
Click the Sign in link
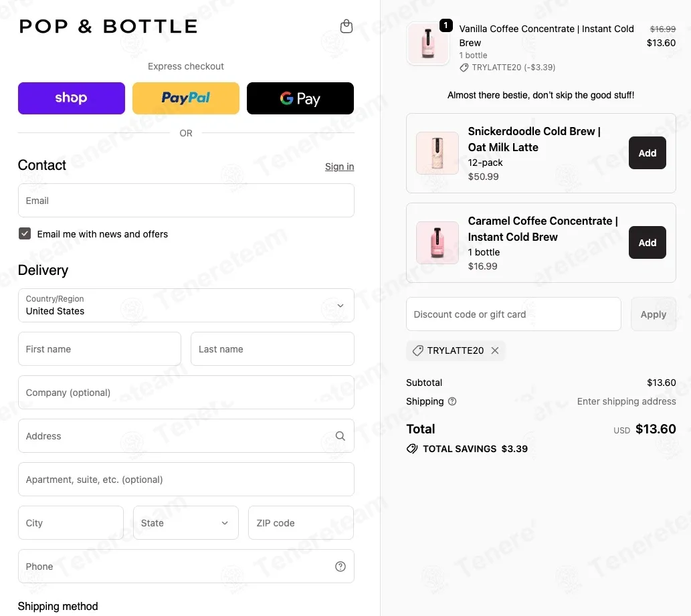[x=339, y=167]
